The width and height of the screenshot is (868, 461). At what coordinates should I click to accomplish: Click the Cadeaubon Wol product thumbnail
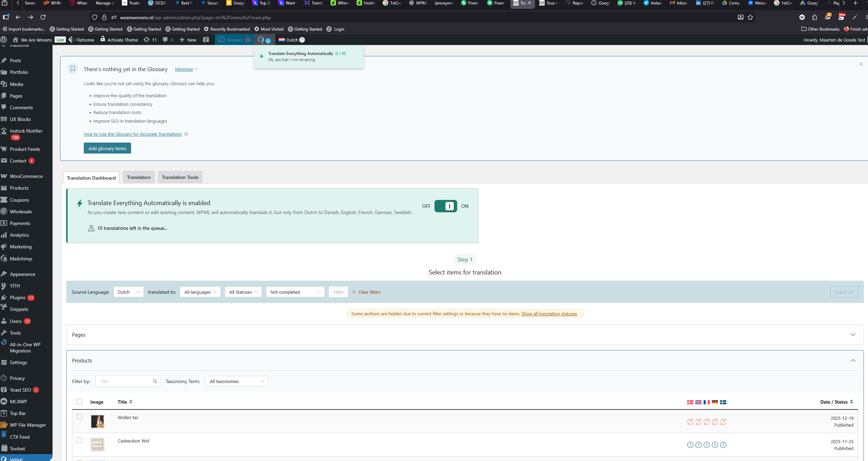pyautogui.click(x=97, y=445)
